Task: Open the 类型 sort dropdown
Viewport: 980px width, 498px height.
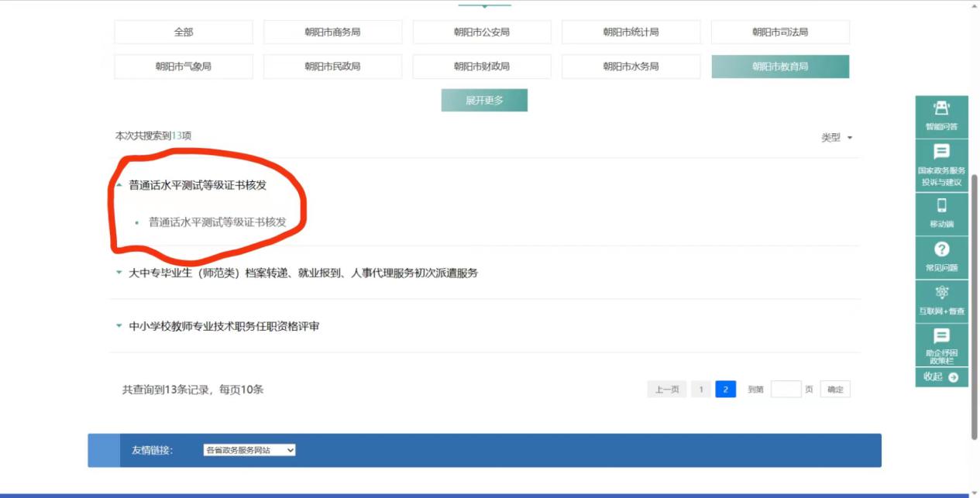Action: 837,138
